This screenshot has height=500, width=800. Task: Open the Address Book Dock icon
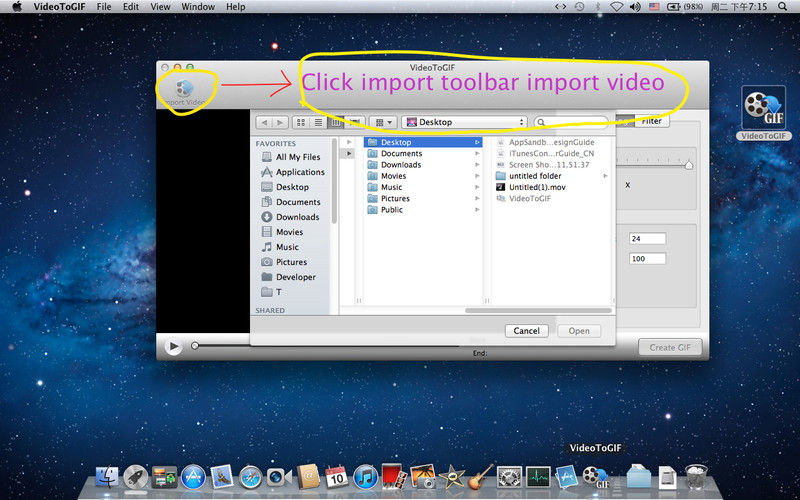coord(308,477)
